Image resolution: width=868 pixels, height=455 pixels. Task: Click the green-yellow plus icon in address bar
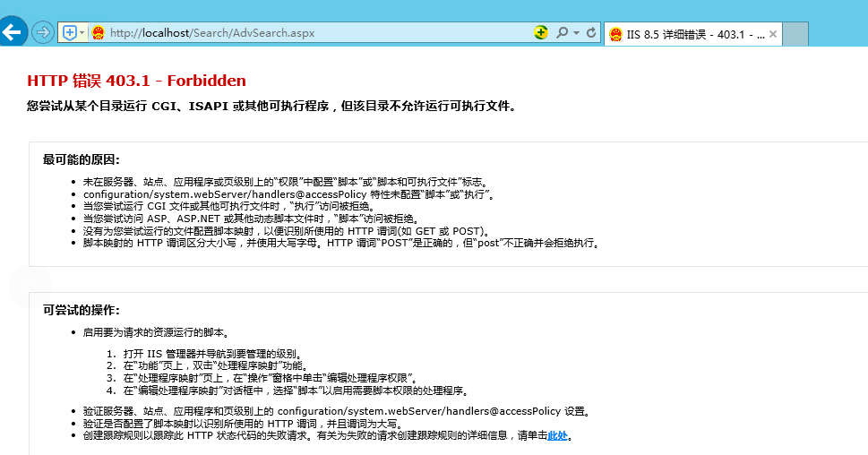[x=541, y=33]
